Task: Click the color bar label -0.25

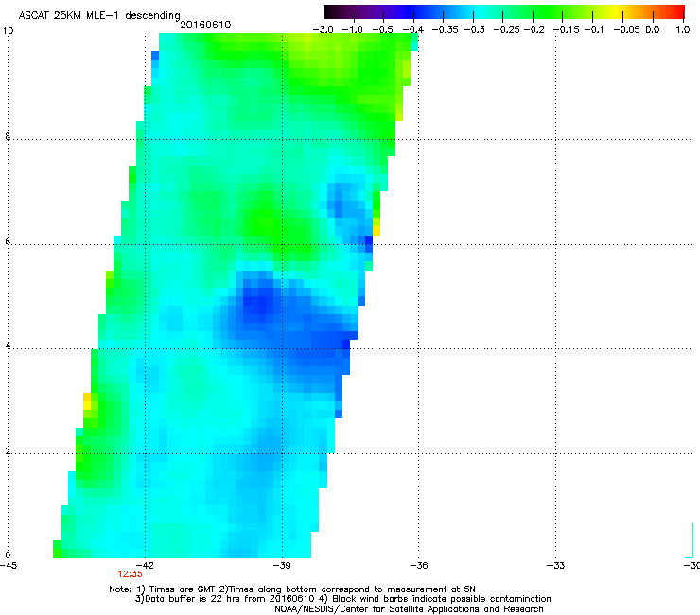Action: 506,30
